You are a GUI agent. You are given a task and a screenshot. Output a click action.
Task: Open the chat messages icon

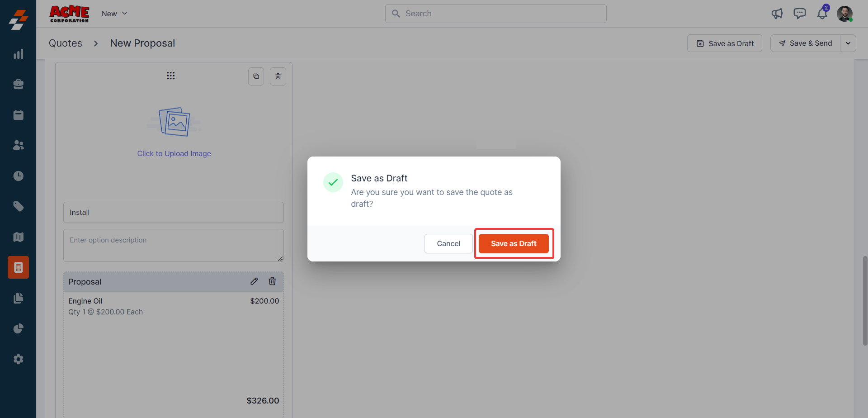tap(799, 14)
